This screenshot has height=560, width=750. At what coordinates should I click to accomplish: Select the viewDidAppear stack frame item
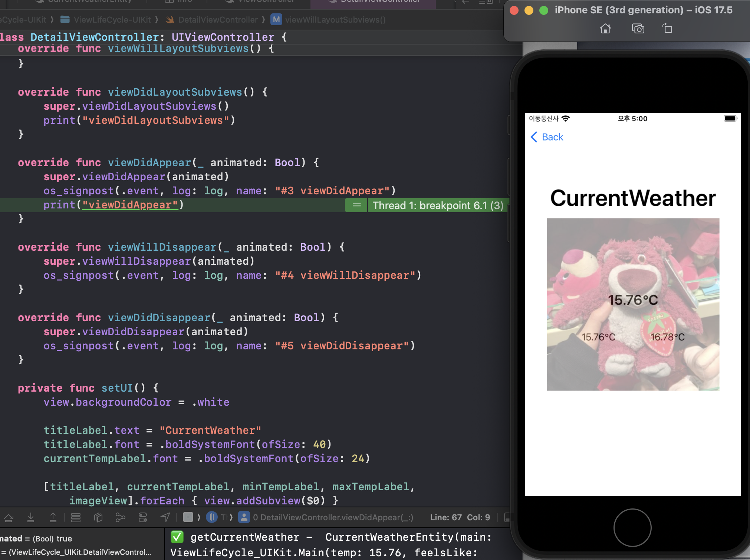(332, 517)
